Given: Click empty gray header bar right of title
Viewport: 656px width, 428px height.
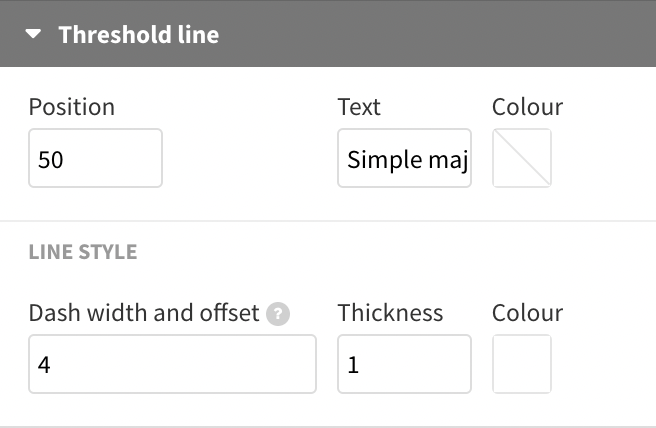Looking at the screenshot, I should (435, 34).
